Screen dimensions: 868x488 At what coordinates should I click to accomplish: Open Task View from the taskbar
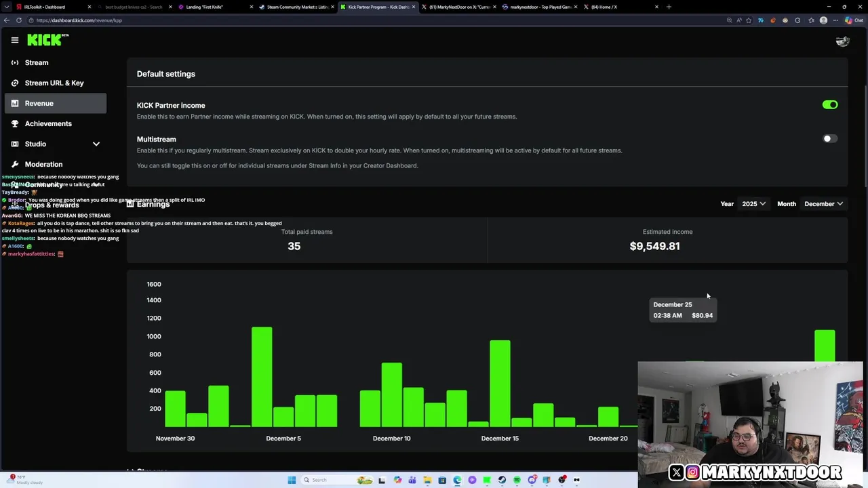[x=382, y=480]
